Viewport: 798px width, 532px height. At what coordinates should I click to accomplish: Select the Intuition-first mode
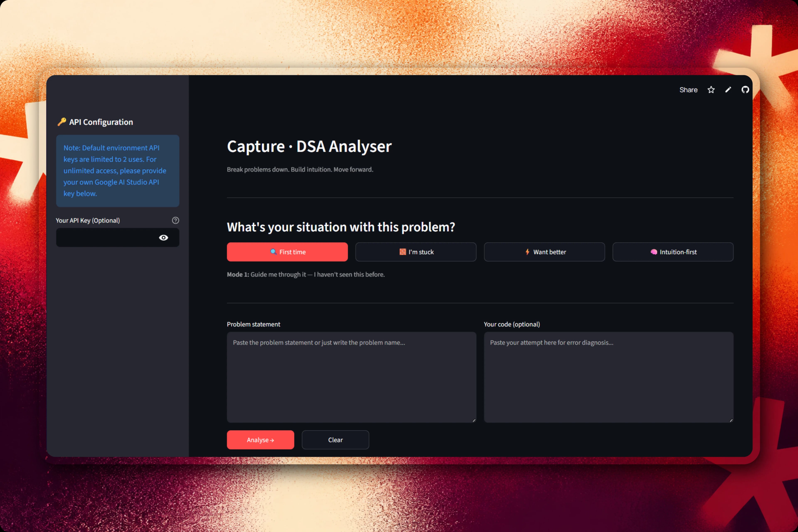coord(673,252)
